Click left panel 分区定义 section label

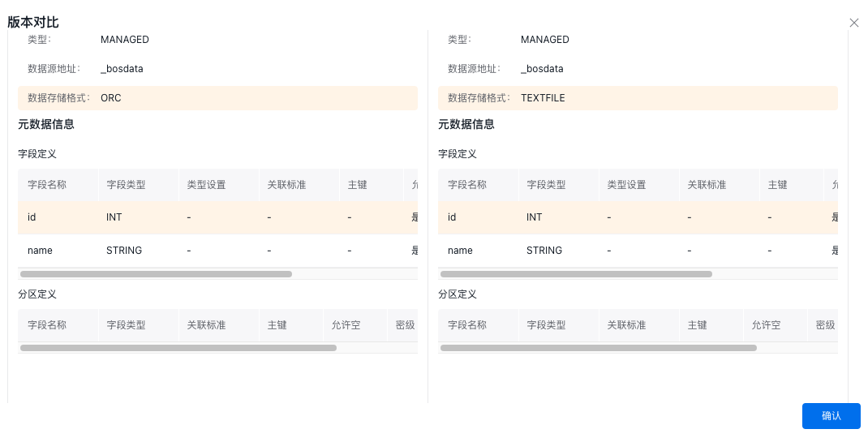click(37, 294)
